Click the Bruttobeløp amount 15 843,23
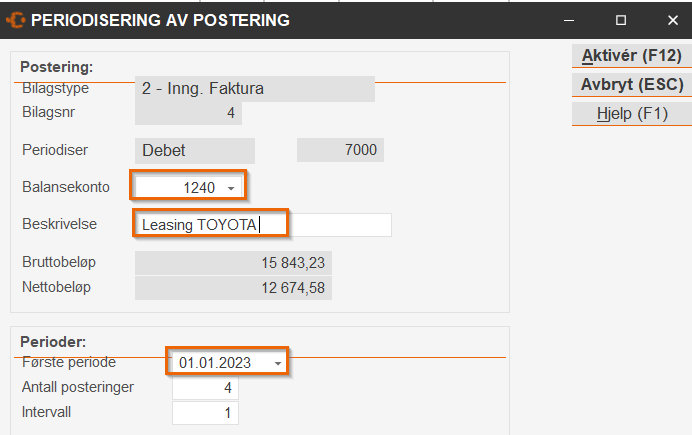The width and height of the screenshot is (692, 435). (x=232, y=263)
